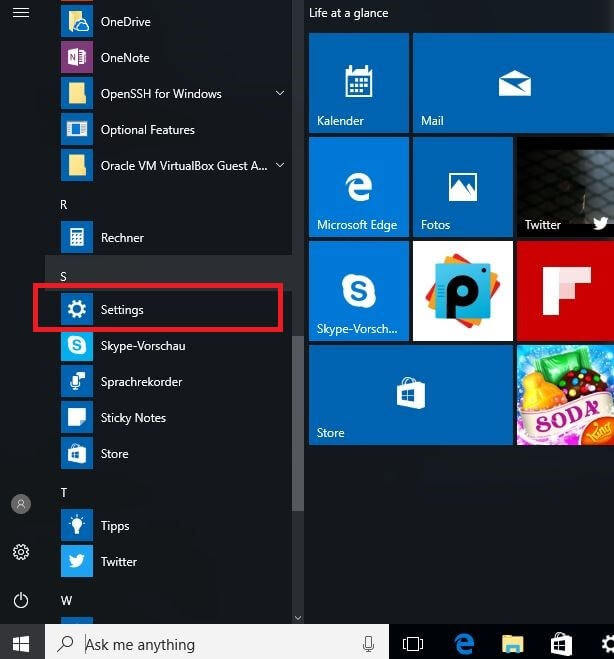Open Sprachrekorder voice recorder app
The width and height of the screenshot is (614, 659).
click(168, 382)
